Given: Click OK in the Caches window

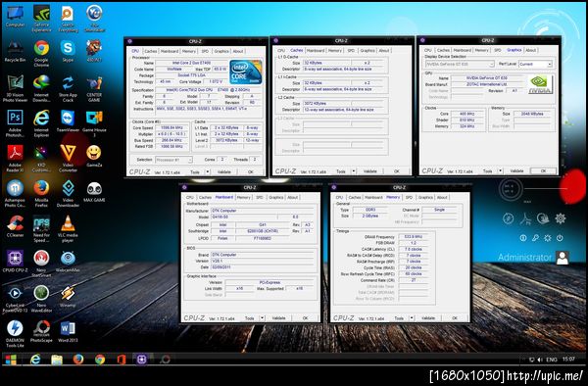Looking at the screenshot, I should pos(397,171).
